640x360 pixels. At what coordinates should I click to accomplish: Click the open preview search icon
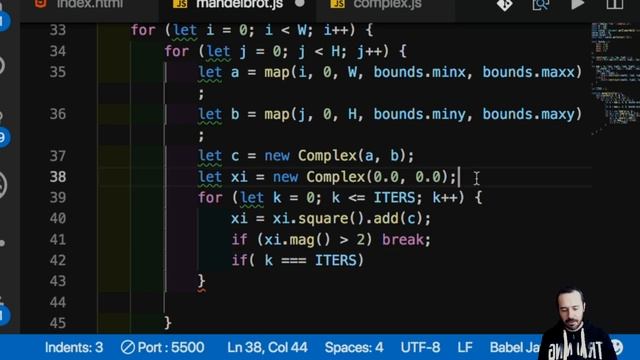540,5
